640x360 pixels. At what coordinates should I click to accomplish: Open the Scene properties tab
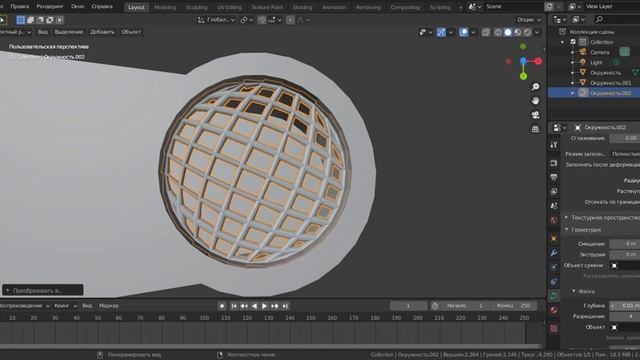click(x=554, y=206)
